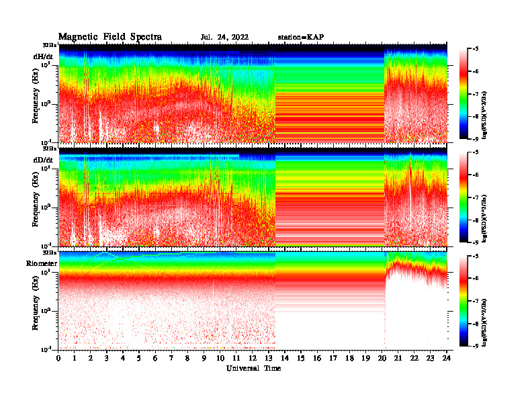This screenshot has height=411, width=532.
Task: Click hour tick label '6' on time axis
Action: 155,359
